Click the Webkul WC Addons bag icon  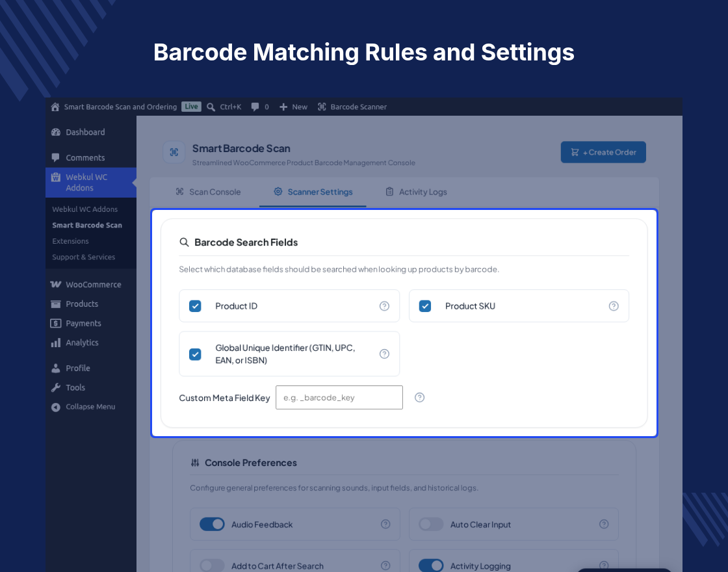pyautogui.click(x=56, y=177)
